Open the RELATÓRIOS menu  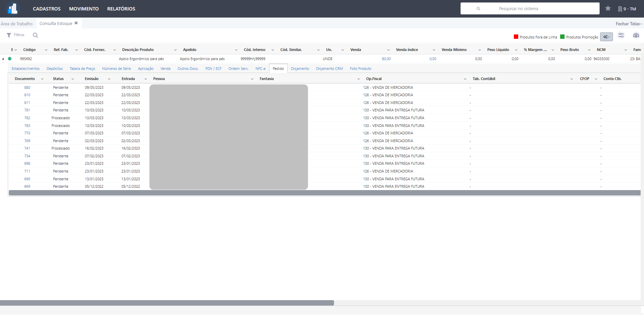121,9
